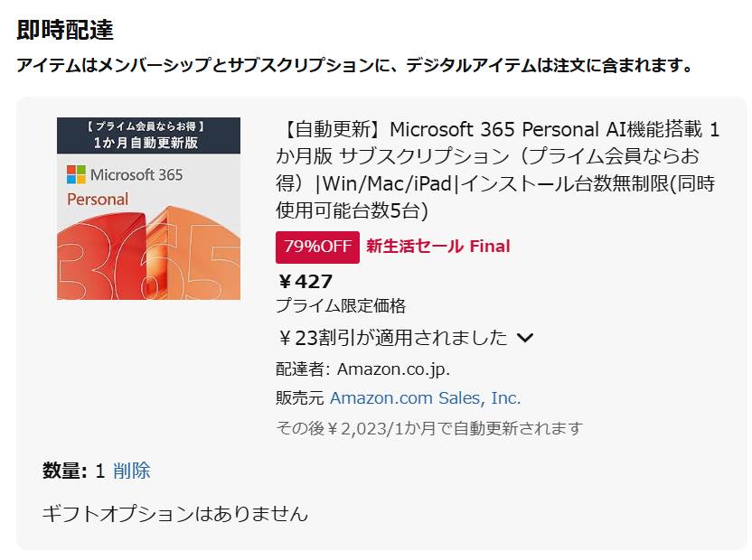Click the Personal label on the product image
Viewport: 752px width, 560px height.
click(98, 199)
